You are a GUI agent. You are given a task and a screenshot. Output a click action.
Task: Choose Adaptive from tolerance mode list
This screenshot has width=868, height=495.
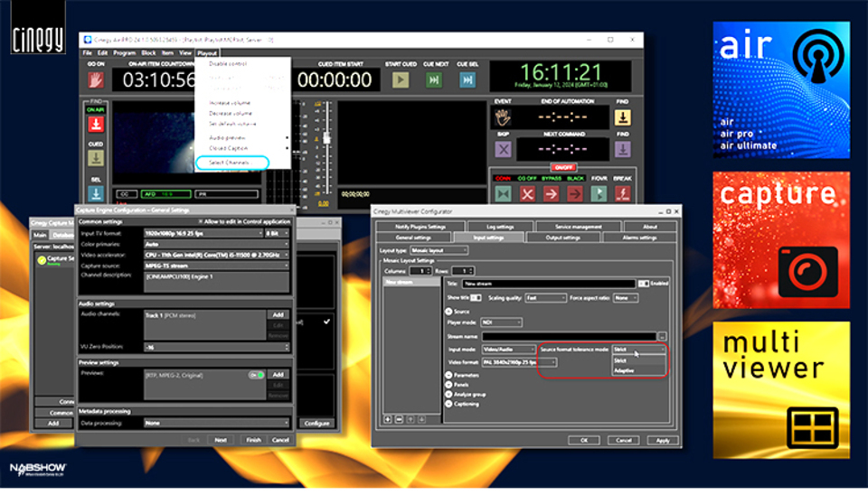625,370
